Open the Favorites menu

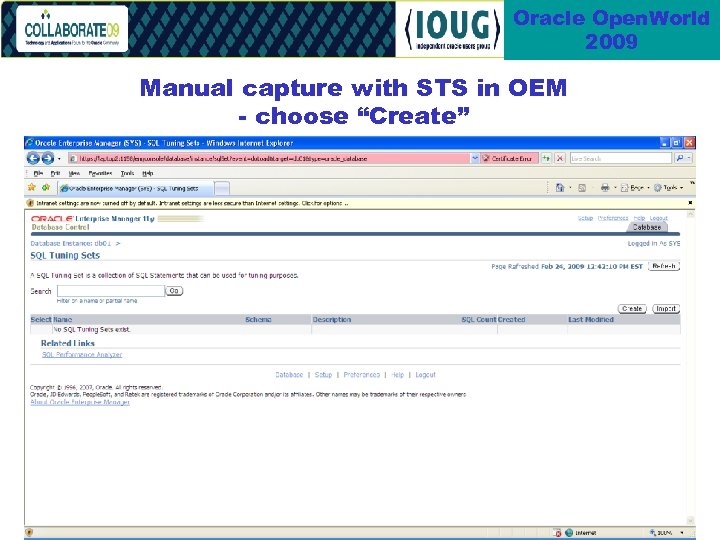tap(100, 173)
